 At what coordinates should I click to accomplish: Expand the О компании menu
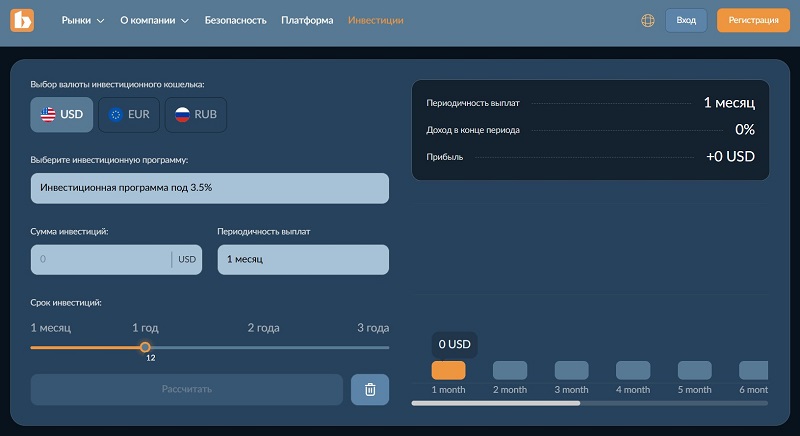tap(154, 20)
